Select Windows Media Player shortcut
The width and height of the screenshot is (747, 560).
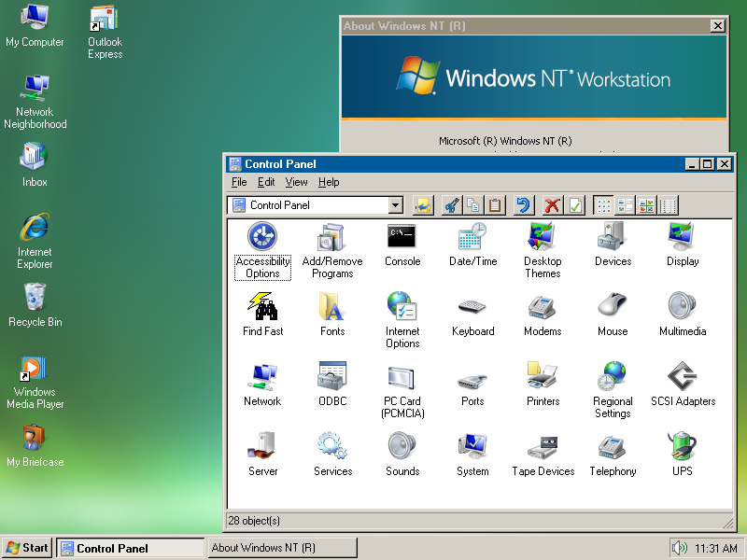click(x=35, y=383)
